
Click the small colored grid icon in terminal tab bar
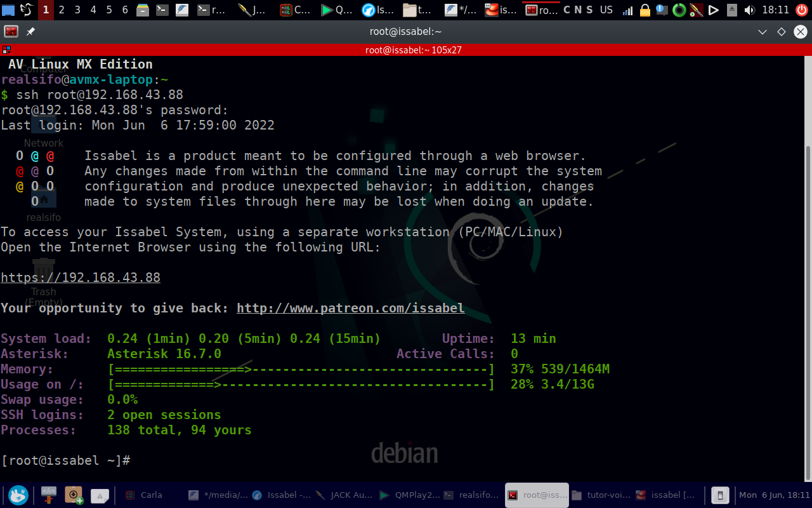6,50
